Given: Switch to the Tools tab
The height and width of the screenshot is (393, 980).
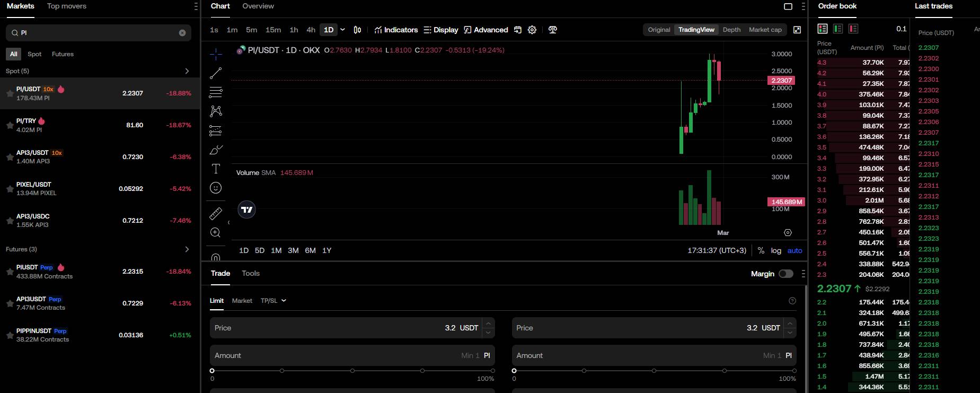Looking at the screenshot, I should 251,273.
